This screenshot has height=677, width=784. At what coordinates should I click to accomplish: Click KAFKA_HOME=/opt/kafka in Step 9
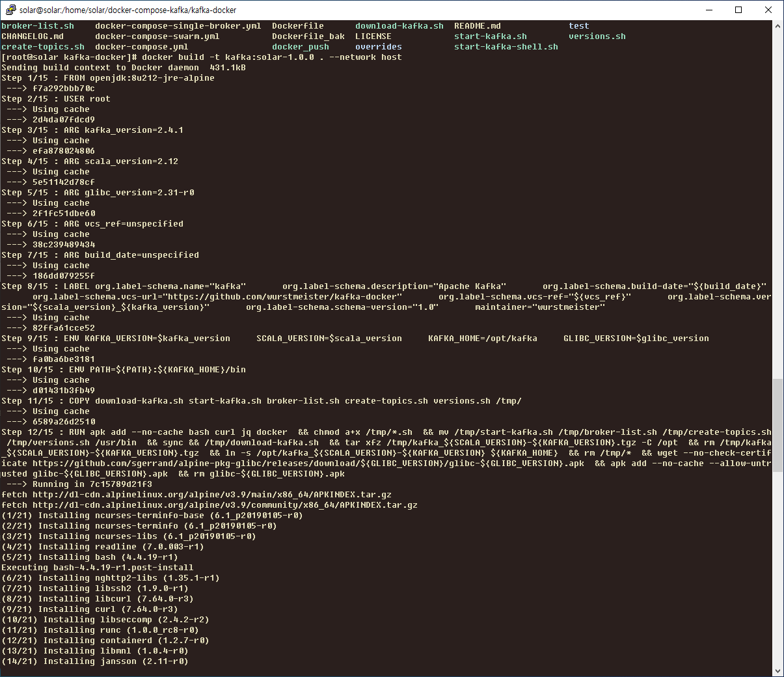click(x=483, y=338)
